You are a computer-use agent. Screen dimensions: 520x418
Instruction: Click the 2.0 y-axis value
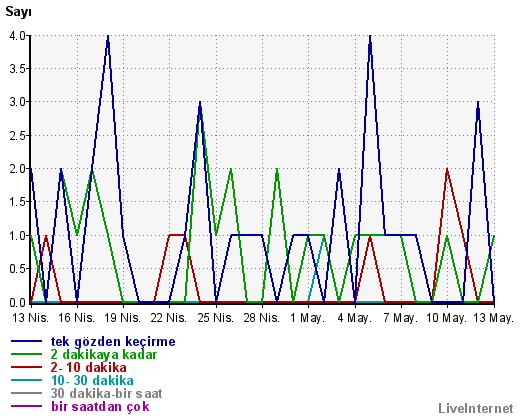(18, 169)
